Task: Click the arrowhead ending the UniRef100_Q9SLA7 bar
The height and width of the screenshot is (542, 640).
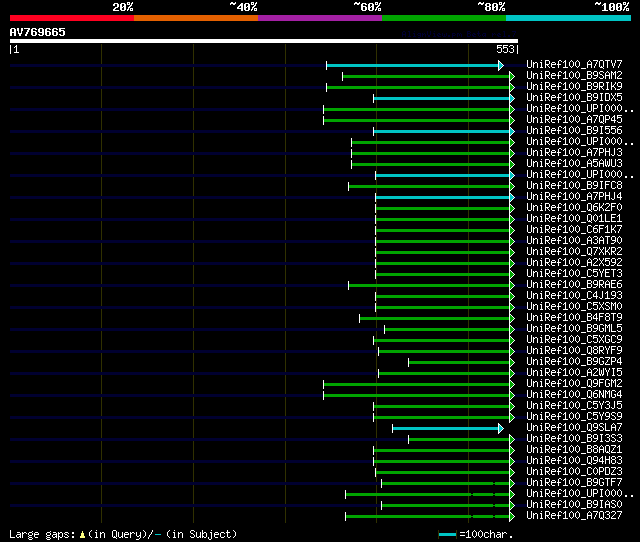Action: 501,429
